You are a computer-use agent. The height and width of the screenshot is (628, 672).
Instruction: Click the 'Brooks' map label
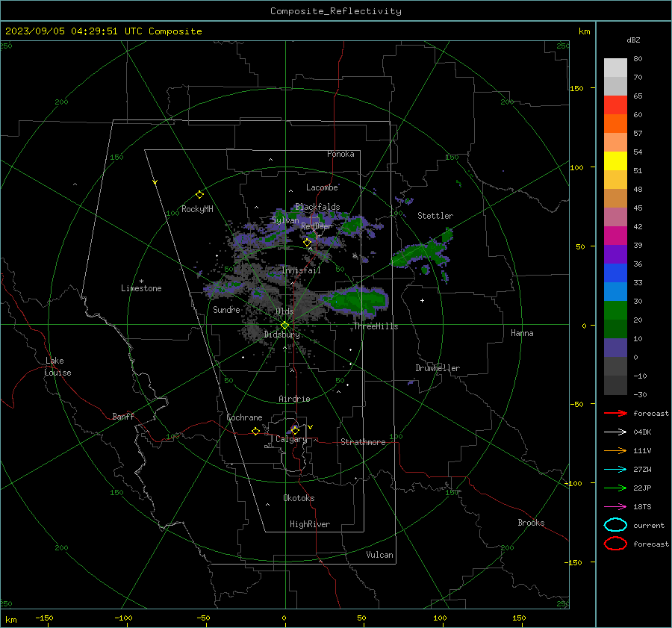pos(531,523)
